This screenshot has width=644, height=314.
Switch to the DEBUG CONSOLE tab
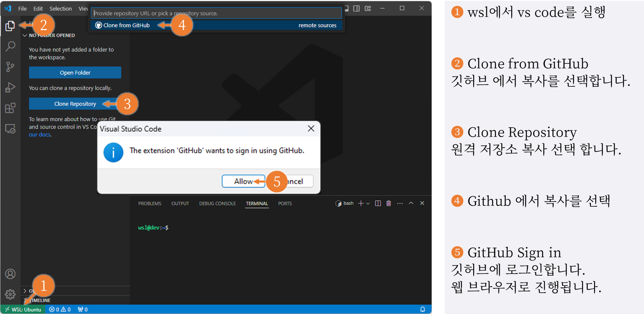(218, 204)
